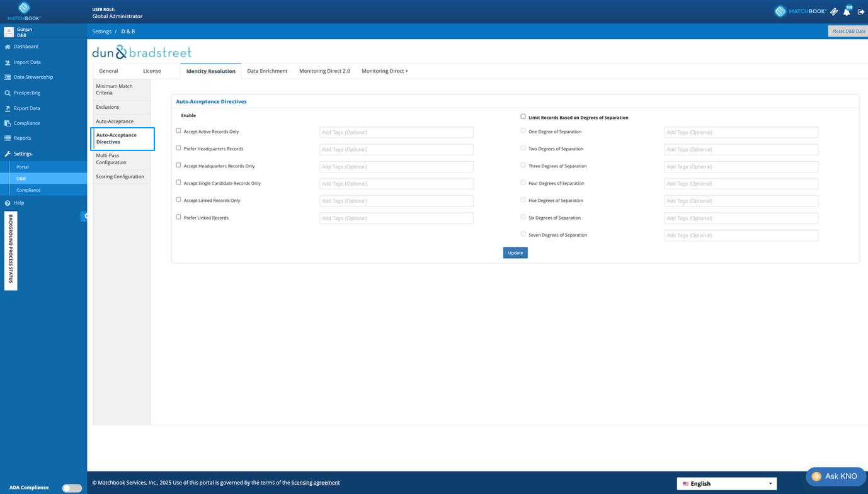Open the English language dropdown
Screen dimensions: 868x494
pyautogui.click(x=727, y=483)
